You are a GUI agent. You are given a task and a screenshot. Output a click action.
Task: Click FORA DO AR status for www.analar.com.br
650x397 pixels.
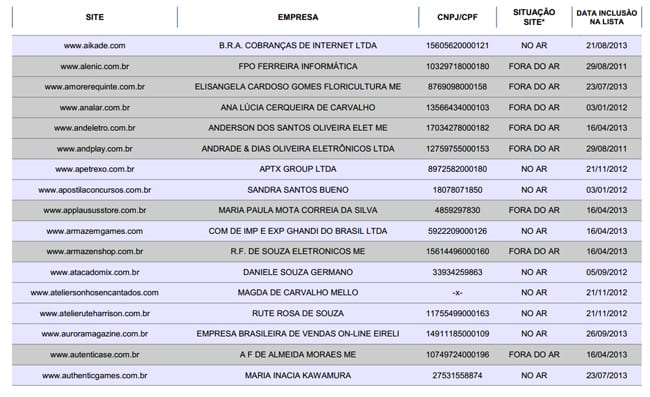tap(534, 108)
